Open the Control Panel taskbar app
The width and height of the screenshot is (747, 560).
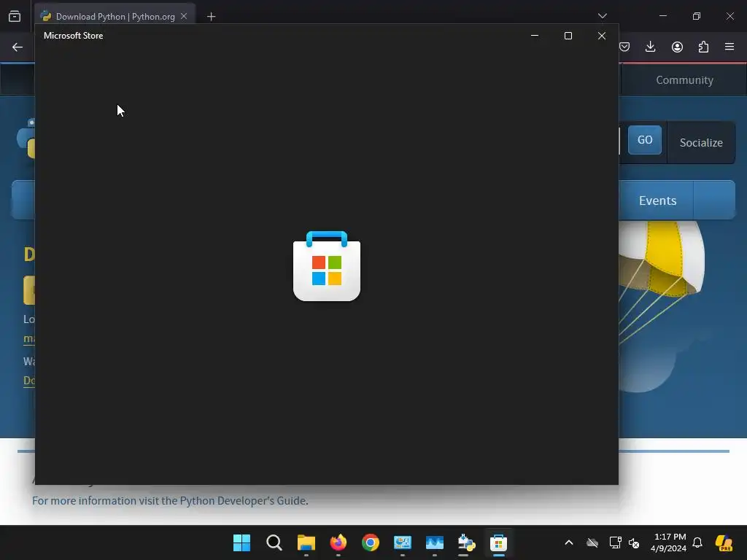[403, 542]
